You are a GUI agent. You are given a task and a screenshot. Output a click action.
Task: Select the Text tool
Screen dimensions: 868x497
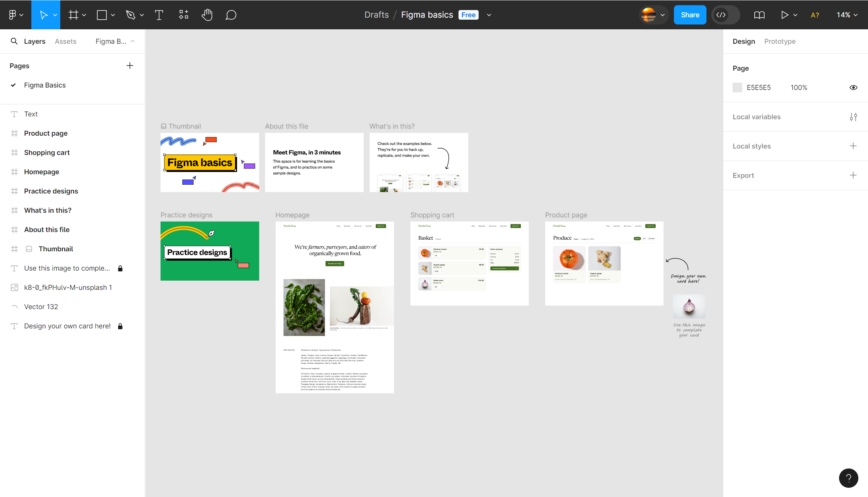click(x=159, y=15)
